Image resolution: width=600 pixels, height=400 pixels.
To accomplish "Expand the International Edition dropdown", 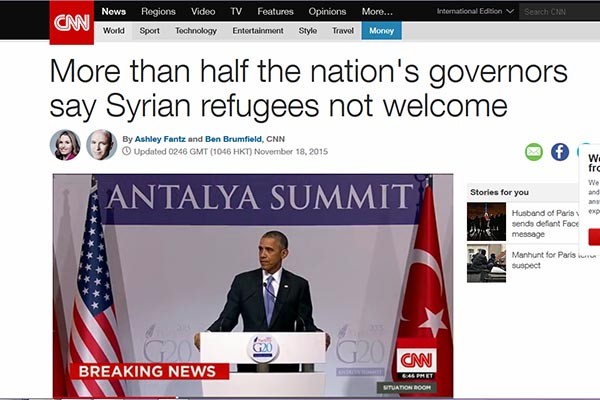I will 475,11.
